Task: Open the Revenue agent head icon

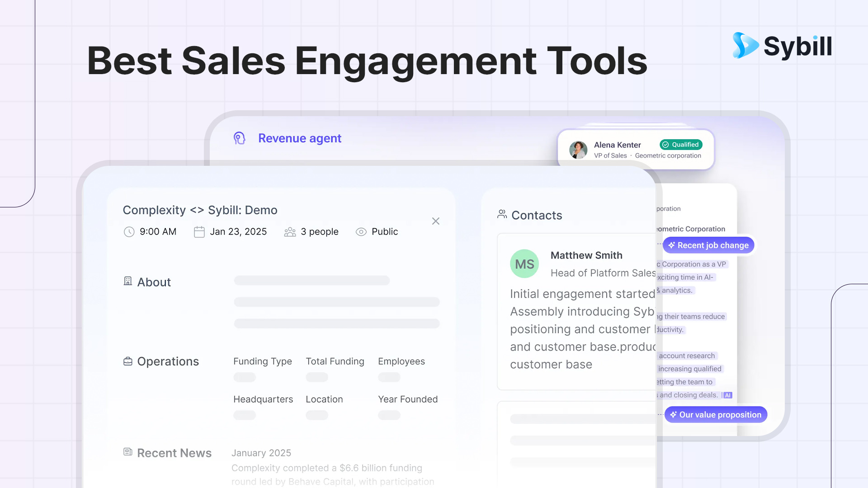Action: (239, 138)
